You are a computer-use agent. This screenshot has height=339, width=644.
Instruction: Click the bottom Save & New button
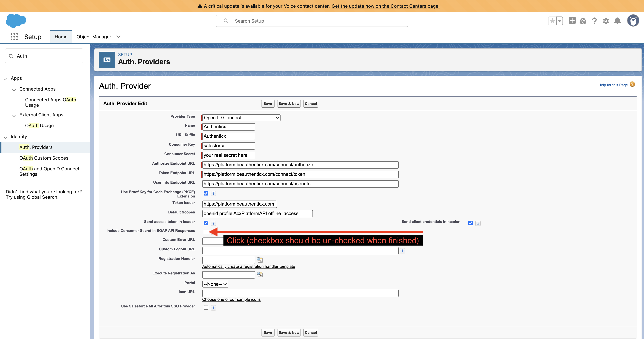coord(289,333)
